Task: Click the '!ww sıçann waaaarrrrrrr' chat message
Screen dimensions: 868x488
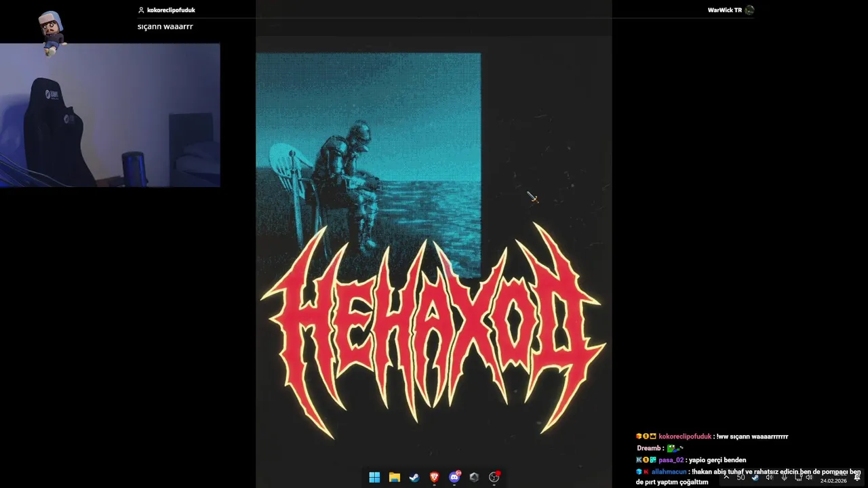Action: pyautogui.click(x=753, y=436)
